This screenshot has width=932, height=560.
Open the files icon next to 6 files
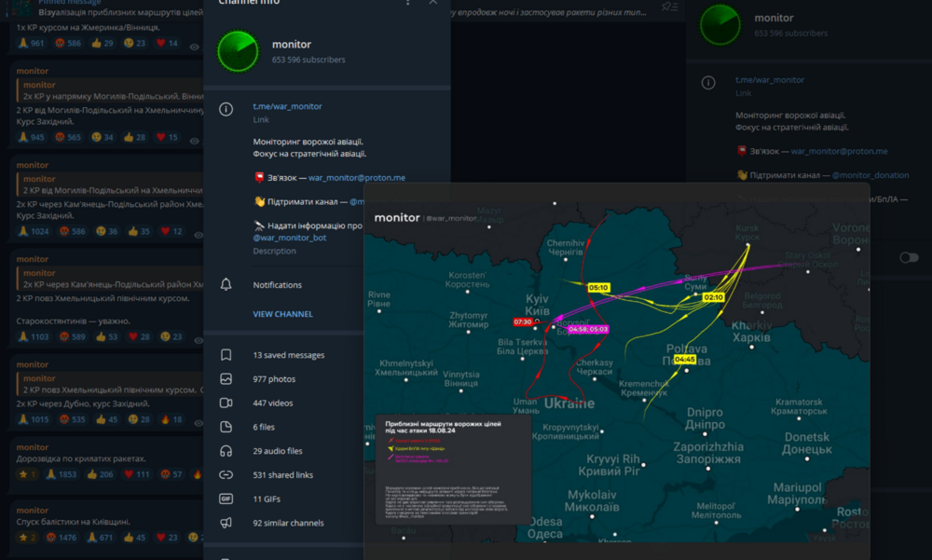coord(226,427)
